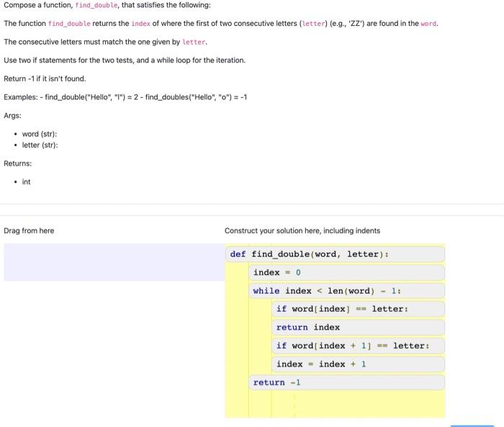Viewport: 504px width, 427px height.
Task: Click the 'Use two if statements' instruction line
Action: coord(125,60)
